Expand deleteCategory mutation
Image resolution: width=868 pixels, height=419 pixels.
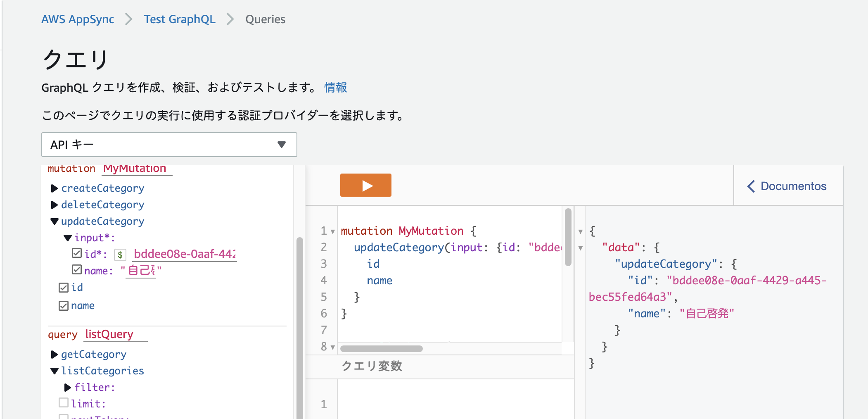click(x=54, y=205)
